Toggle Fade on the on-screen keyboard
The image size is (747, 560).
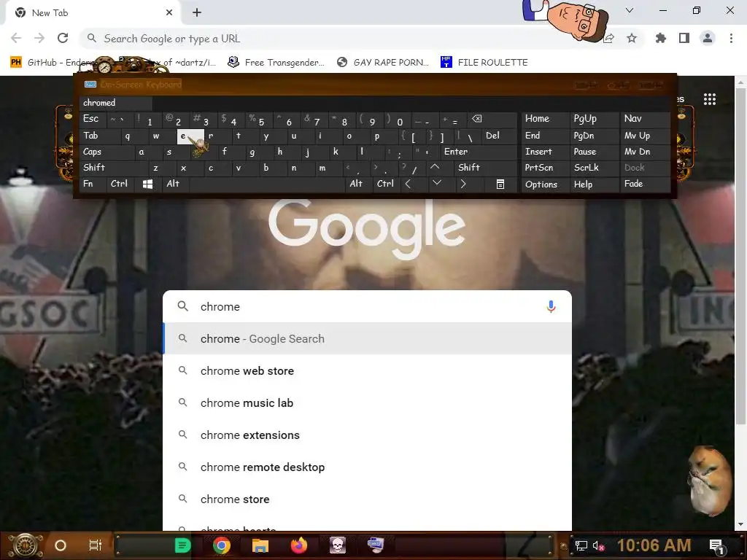(x=644, y=184)
